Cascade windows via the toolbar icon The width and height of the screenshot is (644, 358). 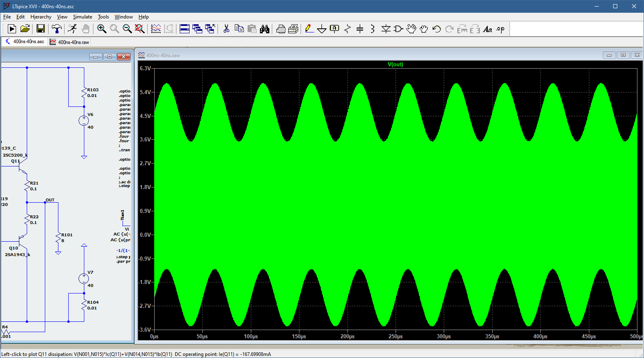coord(197,29)
